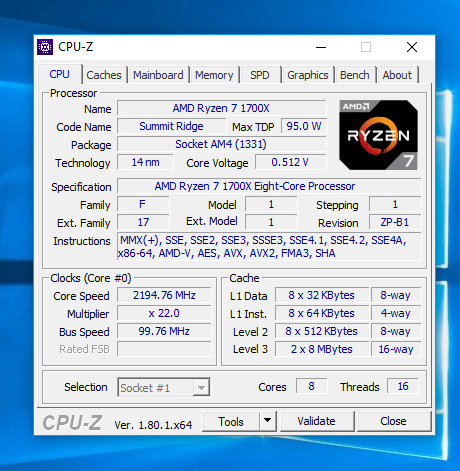The image size is (460, 471).
Task: Click the greyed-out maximize button of CPU-Z
Action: pyautogui.click(x=366, y=47)
